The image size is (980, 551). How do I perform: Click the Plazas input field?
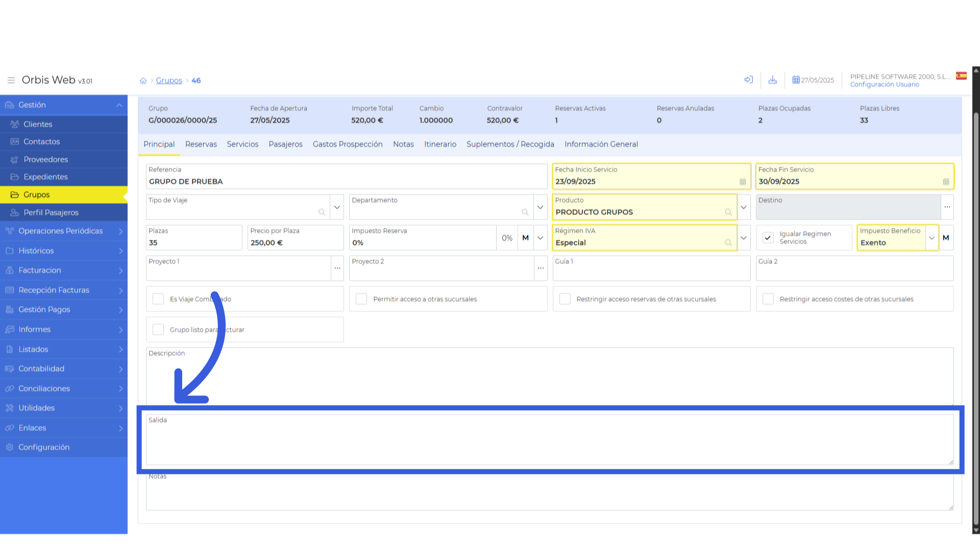[x=194, y=238]
